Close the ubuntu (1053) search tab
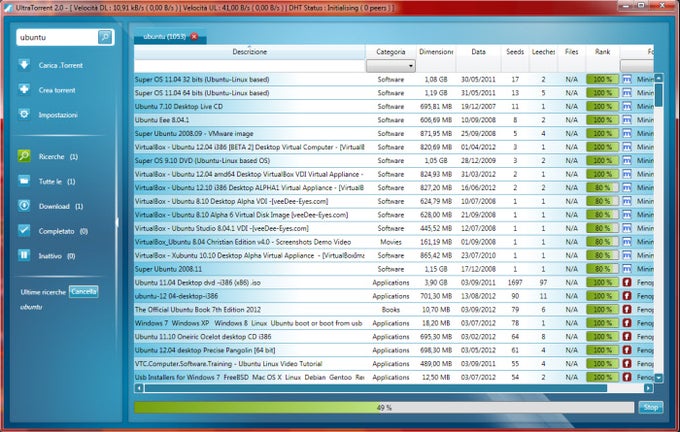The height and width of the screenshot is (432, 680). [x=194, y=36]
